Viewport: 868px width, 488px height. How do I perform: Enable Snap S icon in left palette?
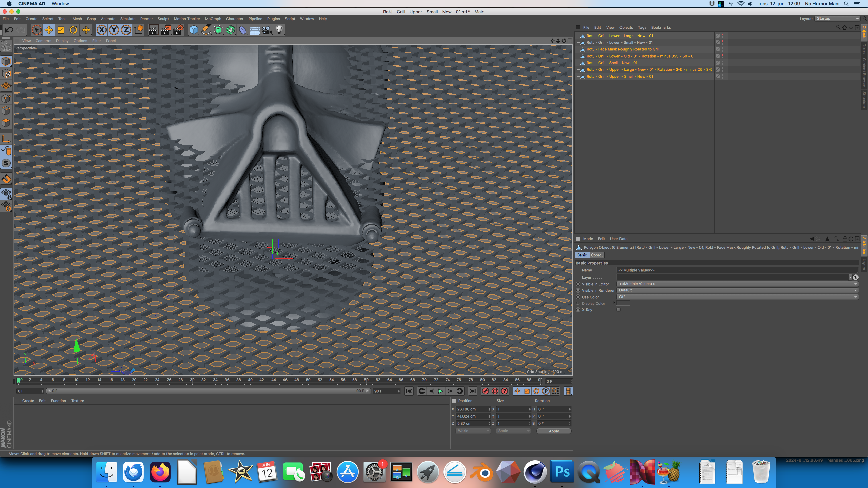(6, 163)
